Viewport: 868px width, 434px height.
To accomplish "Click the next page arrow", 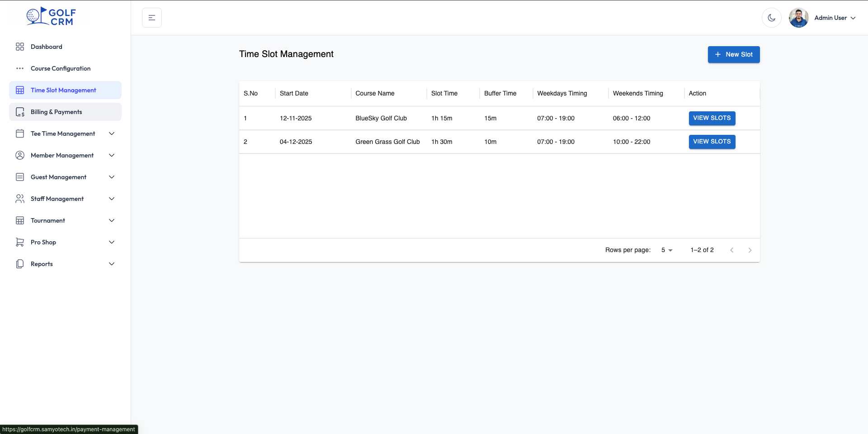I will point(750,250).
